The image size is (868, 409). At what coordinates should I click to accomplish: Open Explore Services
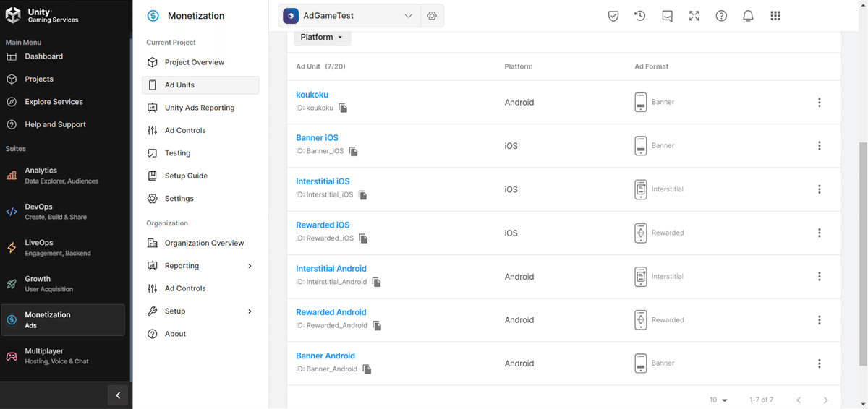tap(54, 102)
